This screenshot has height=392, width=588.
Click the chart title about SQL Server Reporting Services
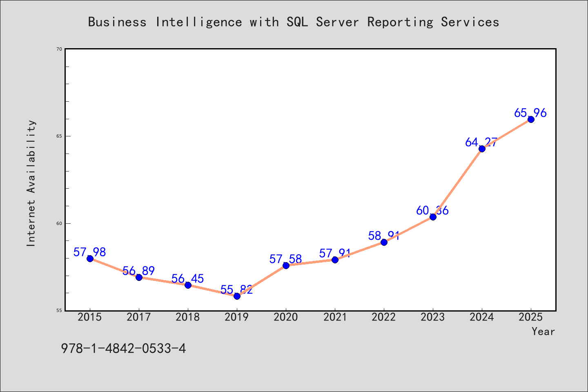[294, 22]
